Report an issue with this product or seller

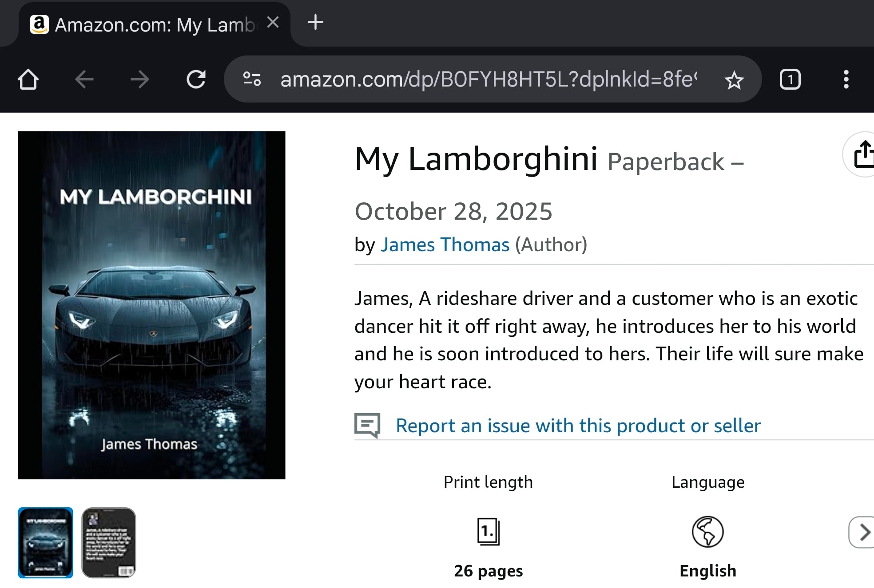point(577,425)
